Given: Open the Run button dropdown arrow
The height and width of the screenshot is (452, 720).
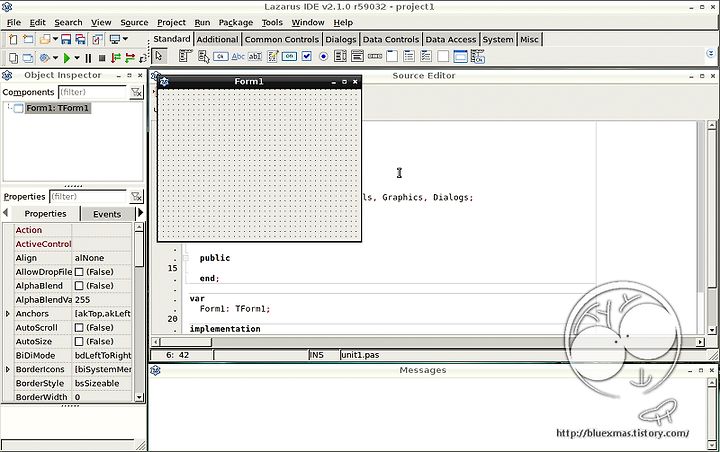Looking at the screenshot, I should click(x=77, y=58).
